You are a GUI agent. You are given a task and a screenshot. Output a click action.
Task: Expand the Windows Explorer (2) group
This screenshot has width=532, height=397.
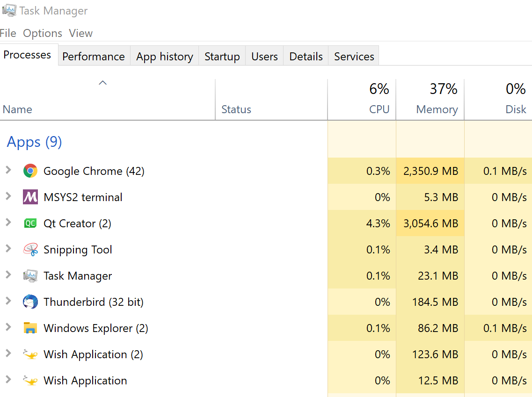pos(8,327)
